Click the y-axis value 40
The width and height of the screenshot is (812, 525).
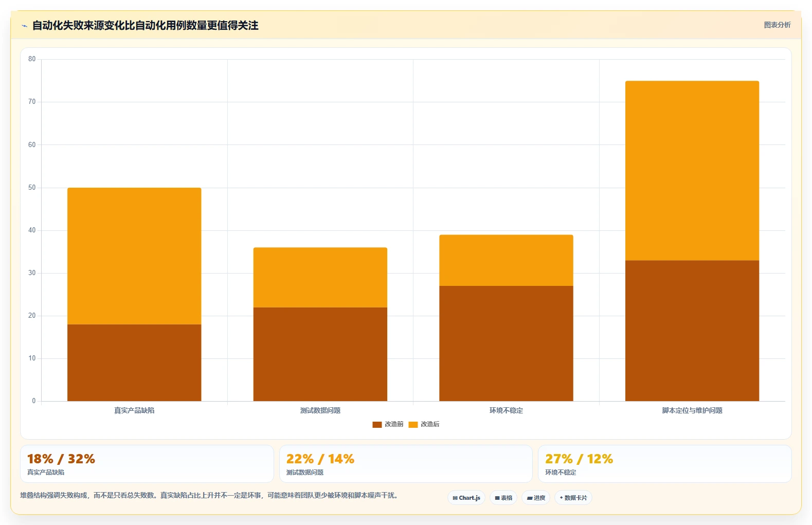32,230
